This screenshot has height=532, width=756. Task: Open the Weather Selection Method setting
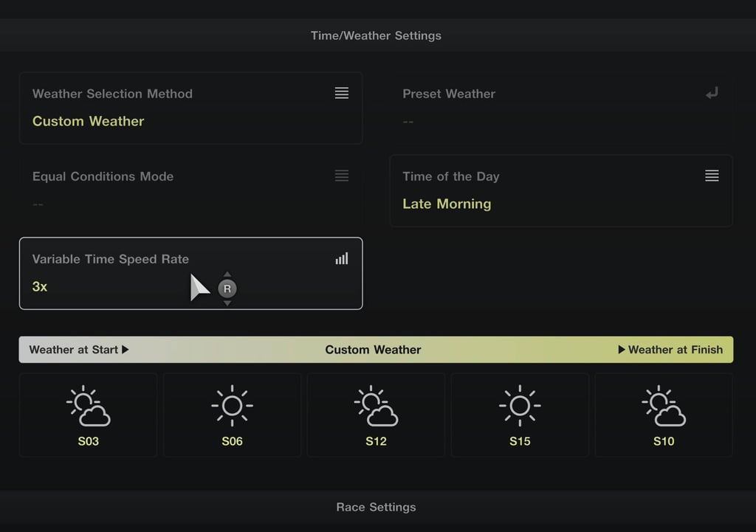[x=191, y=108]
